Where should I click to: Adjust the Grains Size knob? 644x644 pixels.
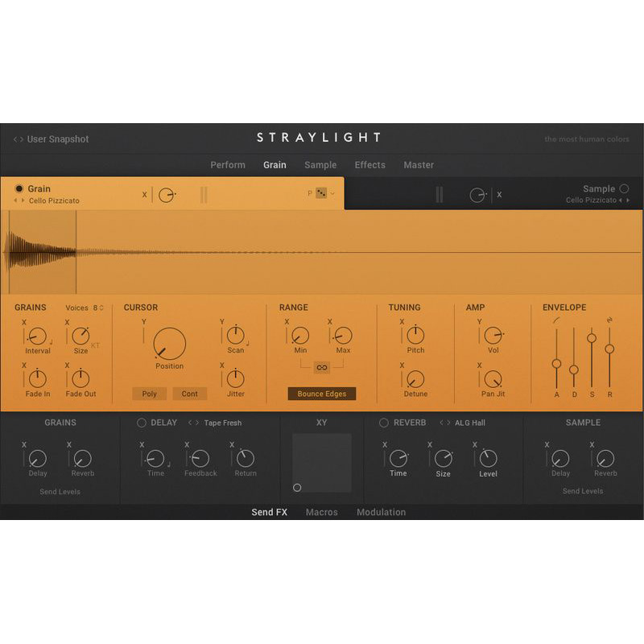tap(80, 336)
